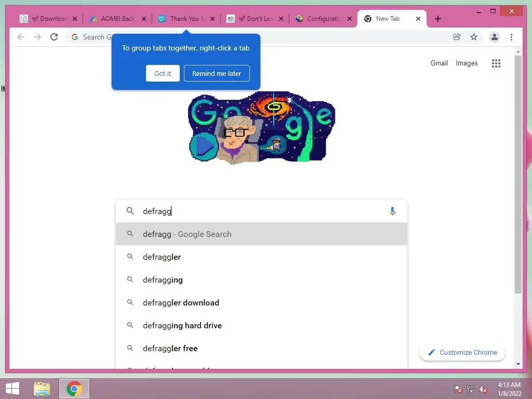Choose the defraggler download suggestion
The height and width of the screenshot is (399, 532).
261,303
